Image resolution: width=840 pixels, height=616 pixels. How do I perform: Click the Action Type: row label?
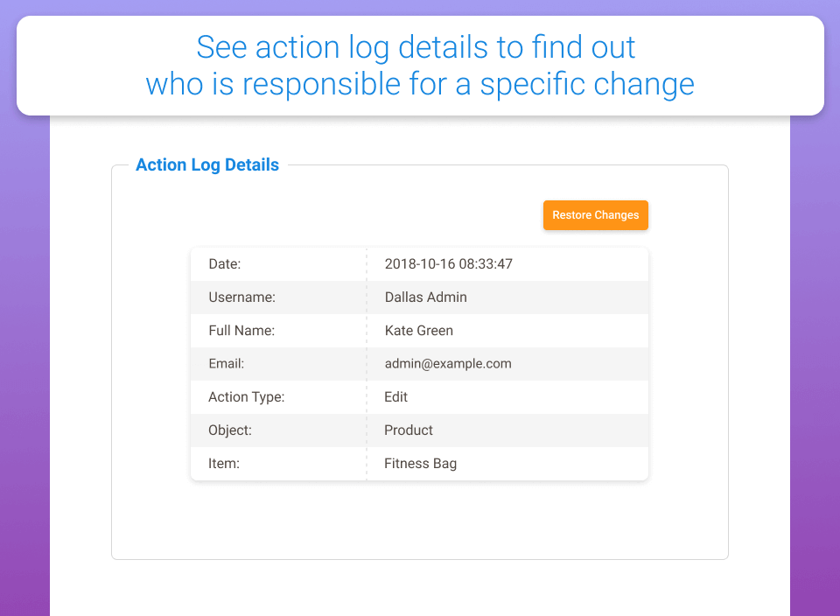click(246, 396)
